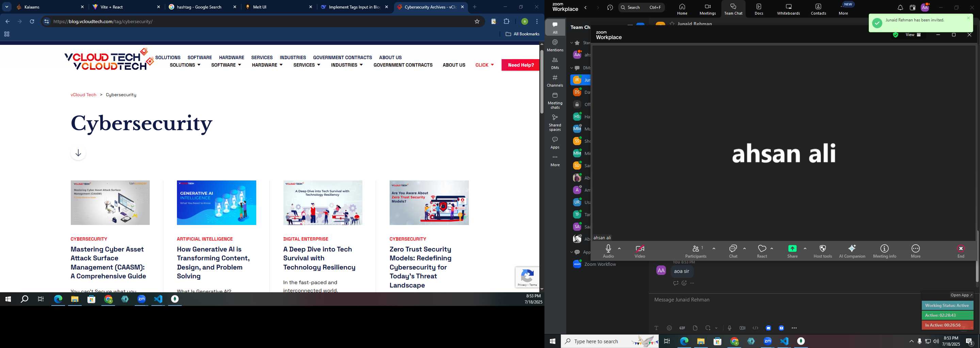Expand the caret beside Chat

click(744, 248)
